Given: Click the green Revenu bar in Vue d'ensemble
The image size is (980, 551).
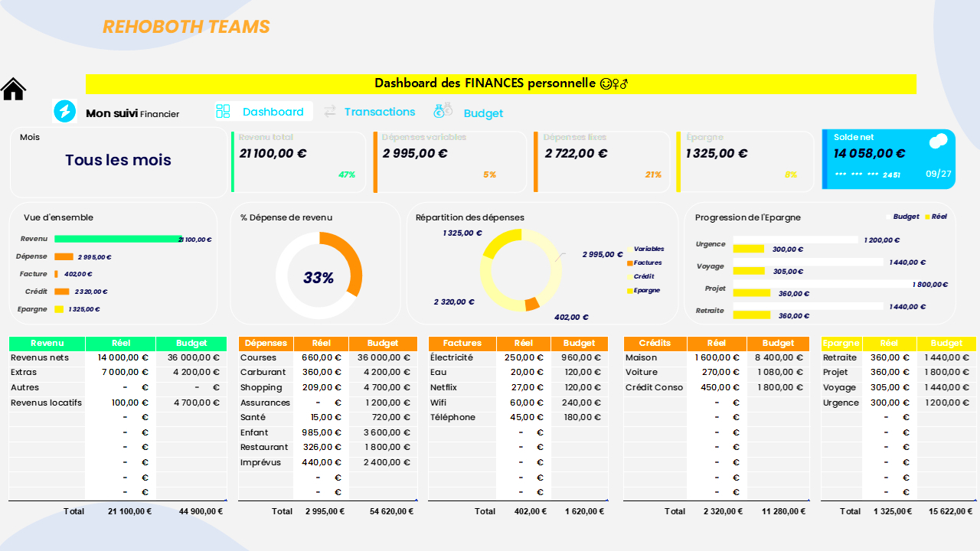Looking at the screenshot, I should (x=118, y=240).
